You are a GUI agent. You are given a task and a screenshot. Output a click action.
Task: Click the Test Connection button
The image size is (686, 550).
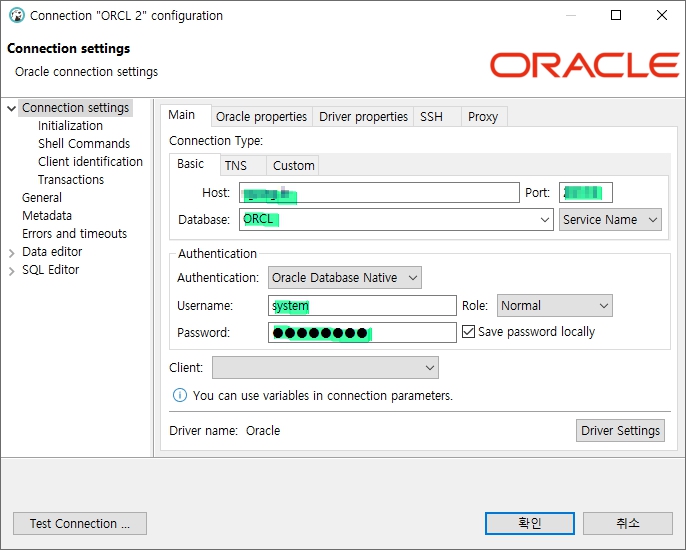tap(80, 523)
